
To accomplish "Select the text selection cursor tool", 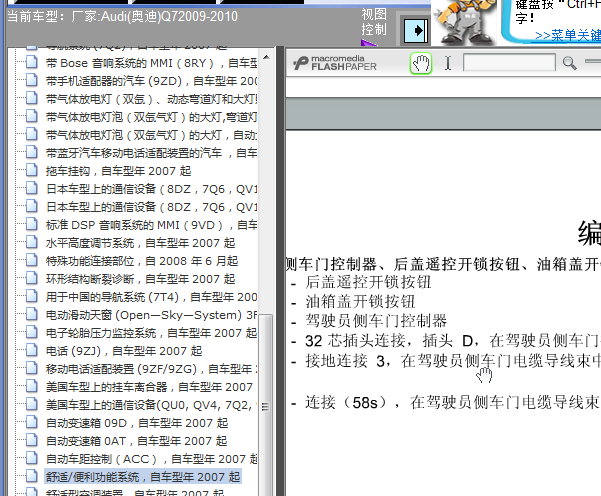I will point(447,63).
